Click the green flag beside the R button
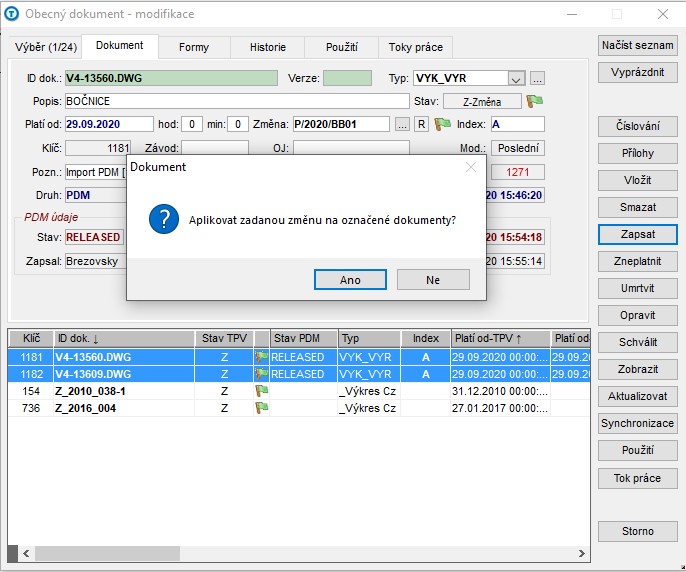Viewport: 686px width, 572px height. coord(442,124)
